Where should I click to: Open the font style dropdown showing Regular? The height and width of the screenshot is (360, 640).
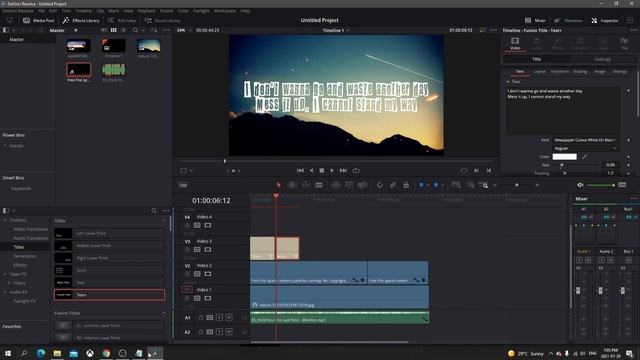[585, 149]
